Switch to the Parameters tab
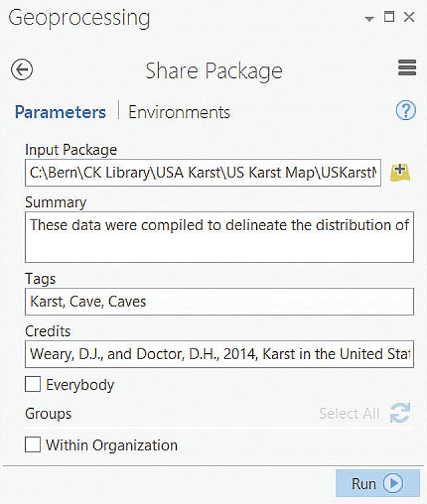This screenshot has height=504, width=427. 60,112
